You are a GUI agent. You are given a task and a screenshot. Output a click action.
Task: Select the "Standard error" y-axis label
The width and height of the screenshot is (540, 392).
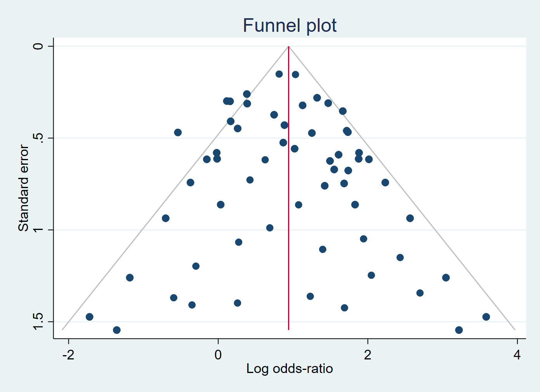24,188
